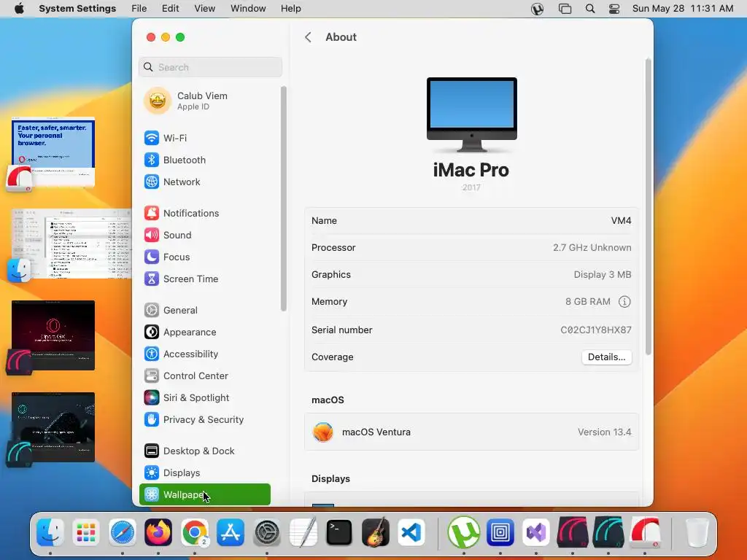This screenshot has height=560, width=747.
Task: Click the sidebar vertical scrollbar
Action: point(284,198)
